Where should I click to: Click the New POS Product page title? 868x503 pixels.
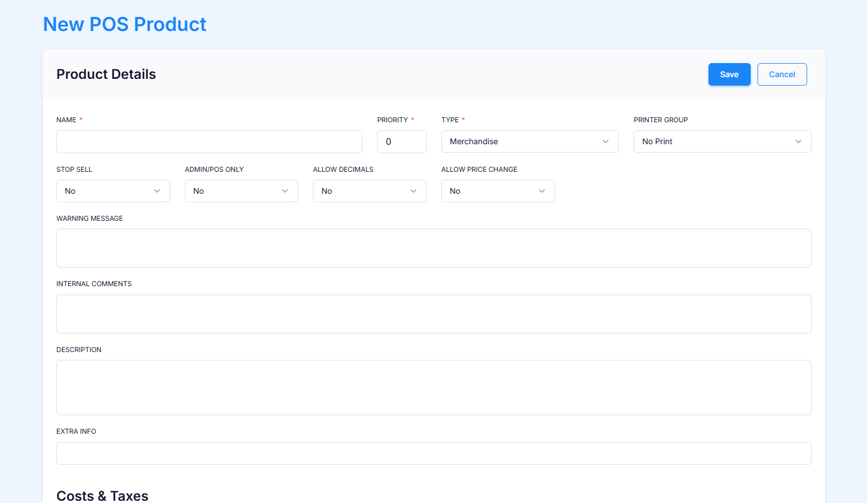(125, 24)
